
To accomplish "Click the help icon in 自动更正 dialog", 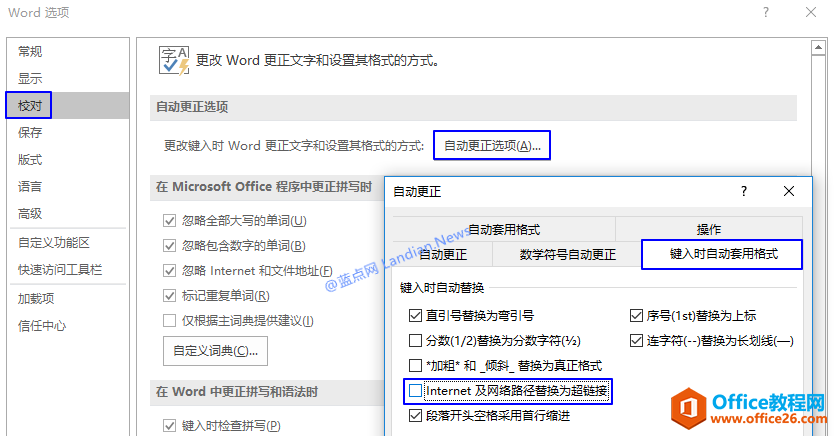I will [x=744, y=191].
